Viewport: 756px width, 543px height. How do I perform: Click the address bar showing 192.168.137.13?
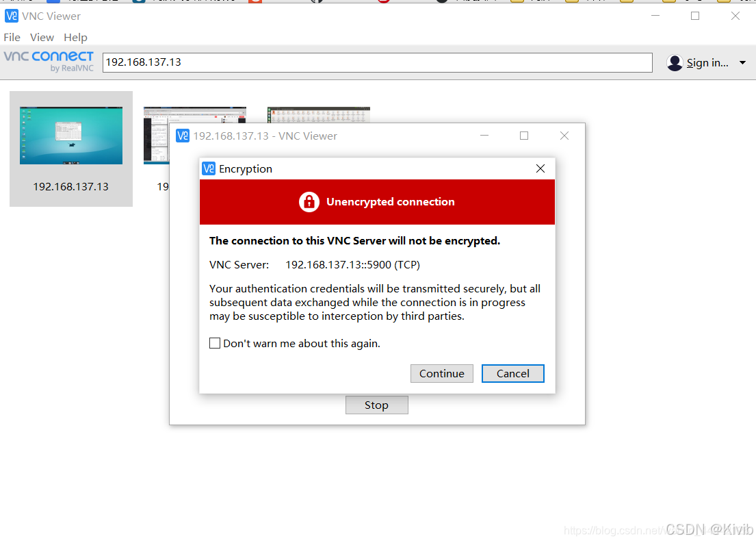[378, 62]
